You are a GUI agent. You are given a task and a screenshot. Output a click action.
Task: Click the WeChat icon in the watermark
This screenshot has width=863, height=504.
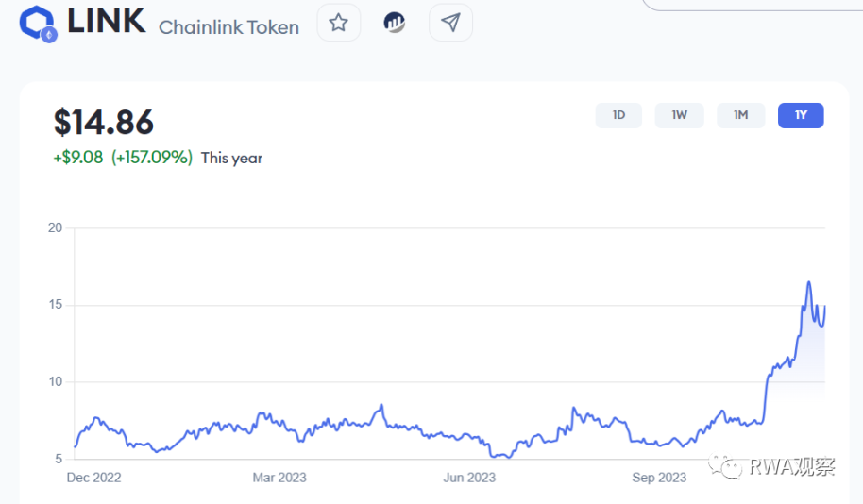[727, 465]
